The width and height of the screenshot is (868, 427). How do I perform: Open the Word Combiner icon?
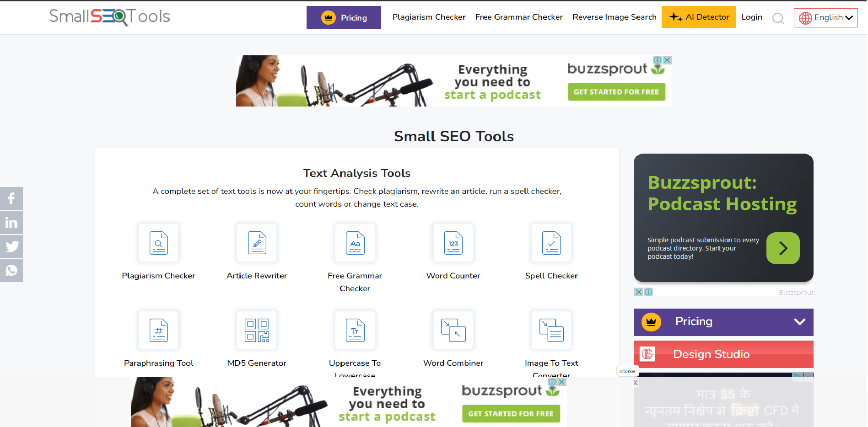click(453, 330)
